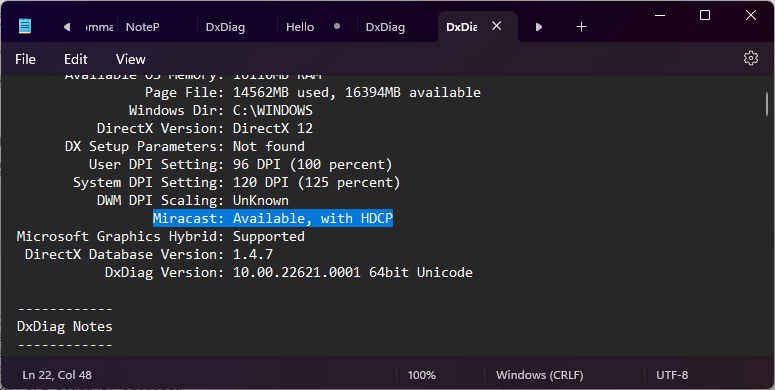Viewport: 775px width, 390px height.
Task: Open the View menu
Action: [x=130, y=59]
